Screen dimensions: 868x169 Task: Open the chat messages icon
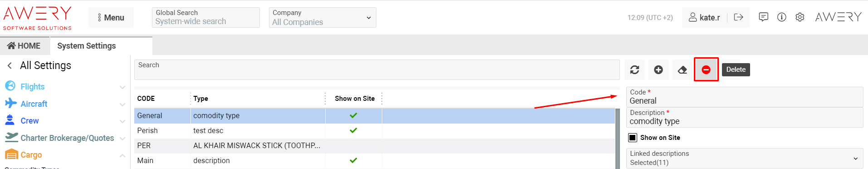(764, 17)
